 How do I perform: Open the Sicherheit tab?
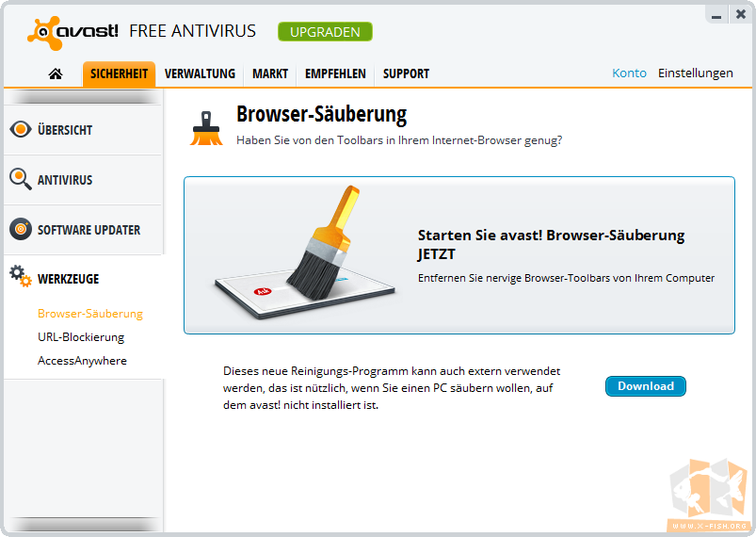[x=119, y=73]
